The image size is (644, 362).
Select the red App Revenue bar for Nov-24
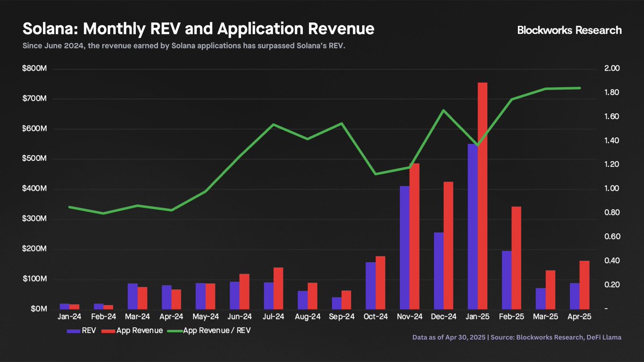coord(414,236)
